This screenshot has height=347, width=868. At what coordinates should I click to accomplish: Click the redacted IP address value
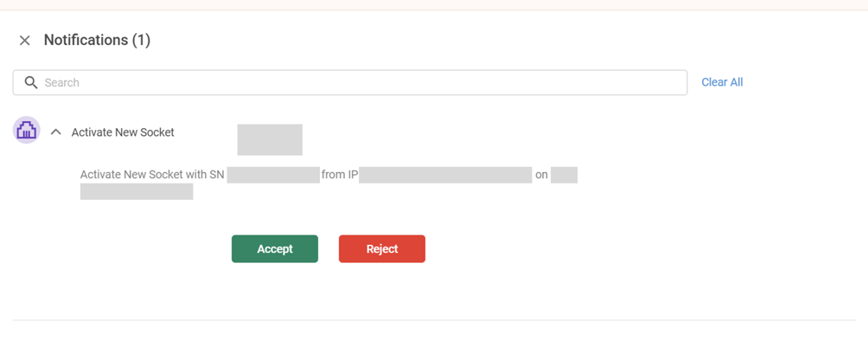coord(445,175)
